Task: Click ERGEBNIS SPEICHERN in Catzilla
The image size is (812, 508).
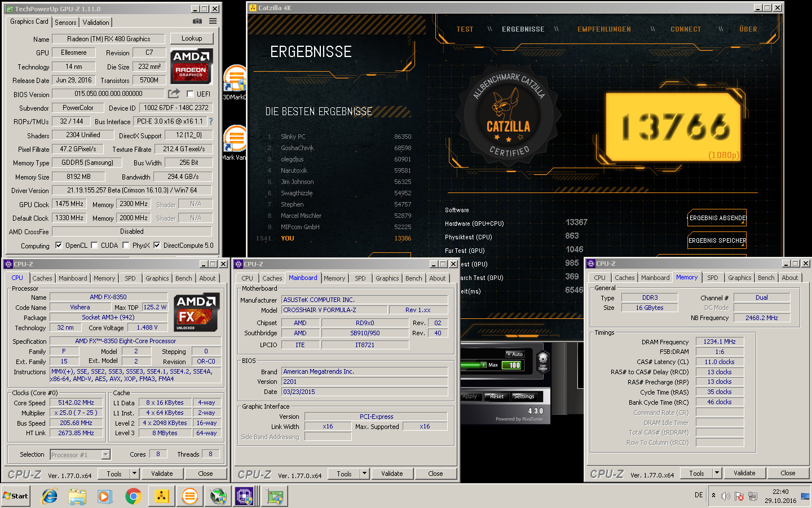Action: 717,240
